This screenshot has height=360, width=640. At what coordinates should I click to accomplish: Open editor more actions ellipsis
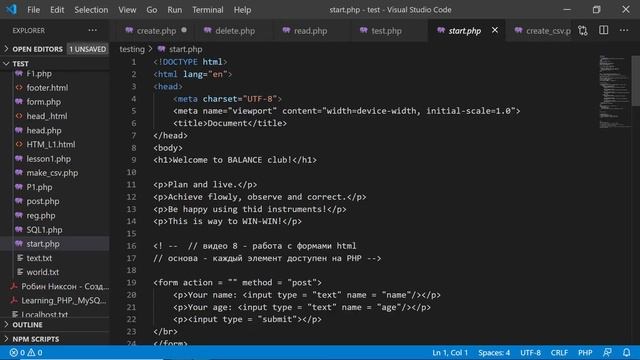624,30
